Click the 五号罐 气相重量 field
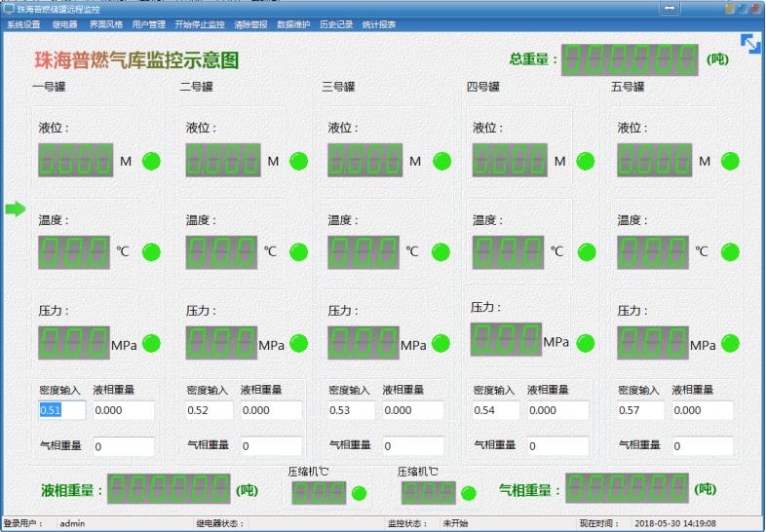The image size is (766, 532). 703,446
